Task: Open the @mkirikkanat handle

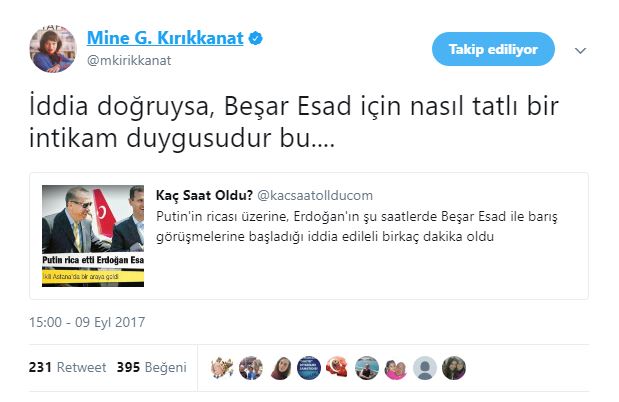Action: [x=129, y=60]
